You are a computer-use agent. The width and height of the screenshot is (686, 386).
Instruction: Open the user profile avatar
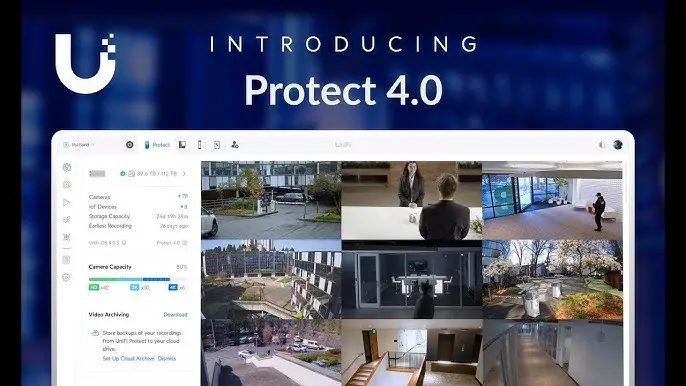click(x=618, y=145)
